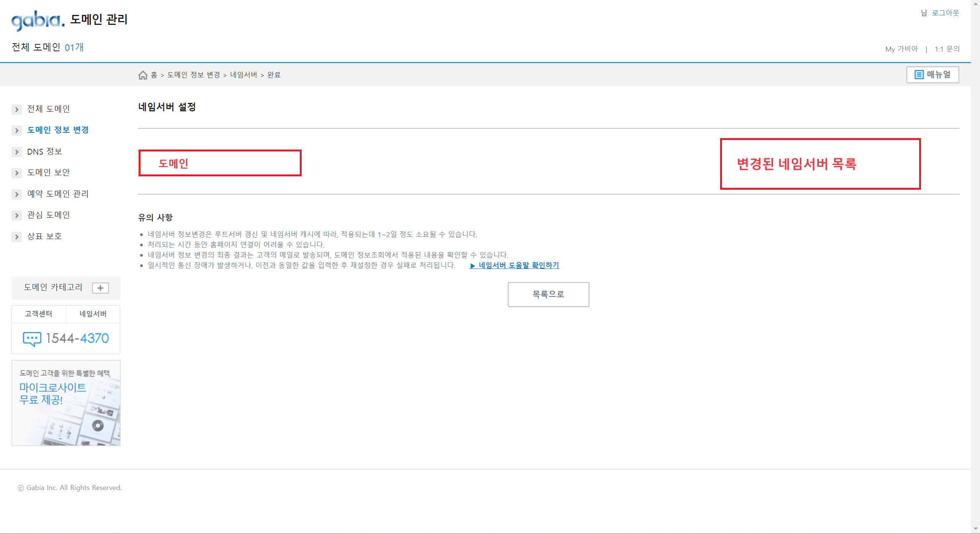Switch to the 고객센터 tab
Image resolution: width=980 pixels, height=534 pixels.
[x=39, y=314]
